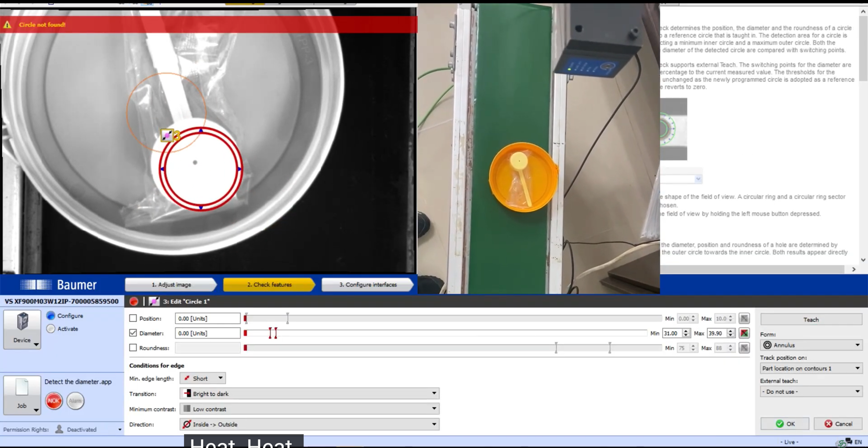
Task: Click the Diameter range slider
Action: (x=446, y=333)
